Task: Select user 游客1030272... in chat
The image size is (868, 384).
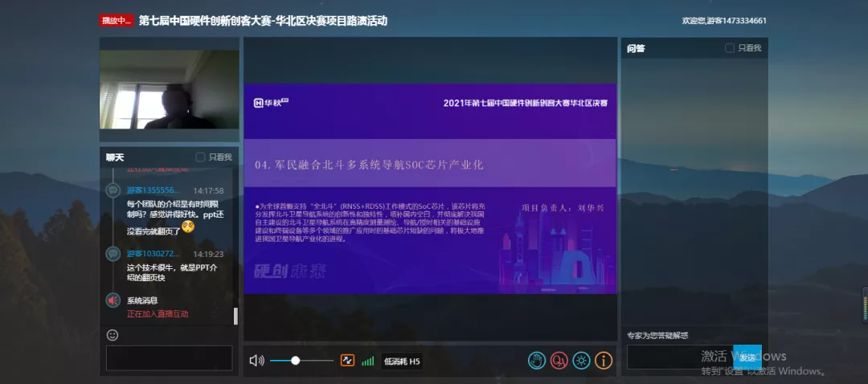Action: (x=153, y=254)
